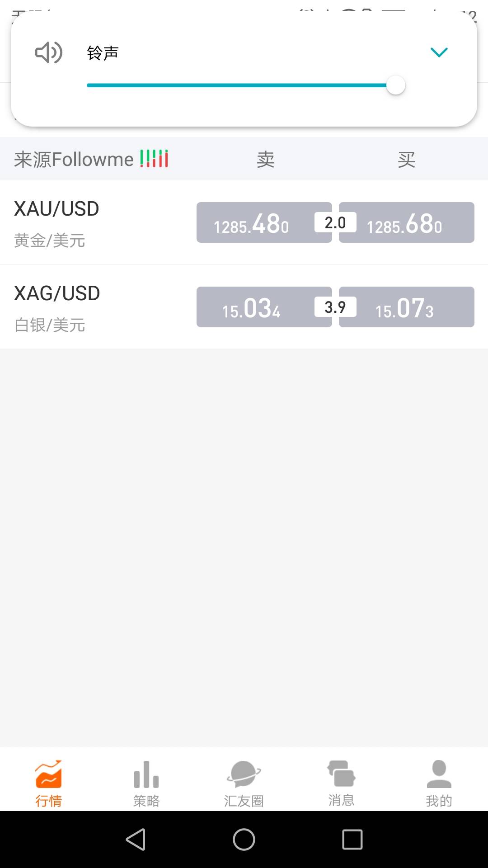The width and height of the screenshot is (488, 868).
Task: Select the XAU/USD buy price 1285.680
Action: click(x=407, y=222)
